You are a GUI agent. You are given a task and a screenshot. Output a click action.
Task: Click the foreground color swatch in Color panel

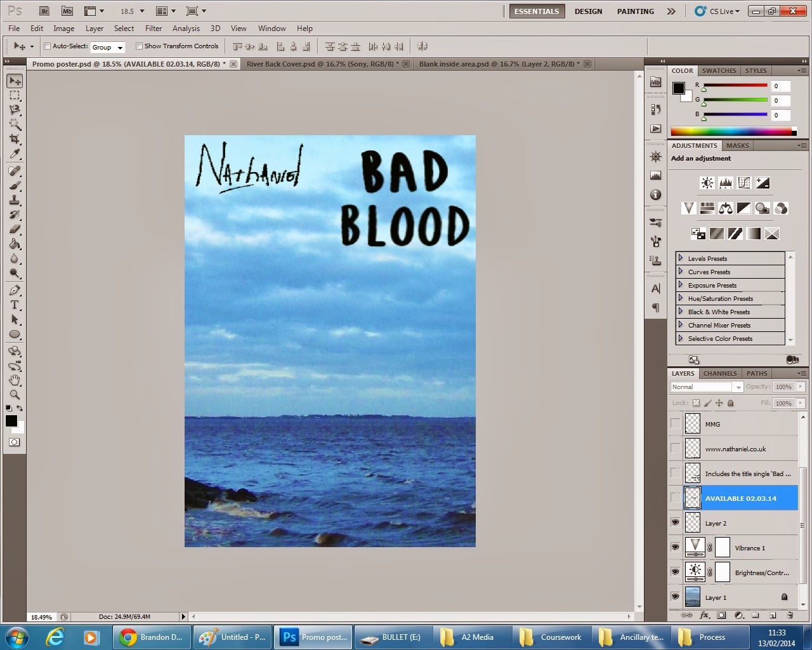tap(679, 88)
